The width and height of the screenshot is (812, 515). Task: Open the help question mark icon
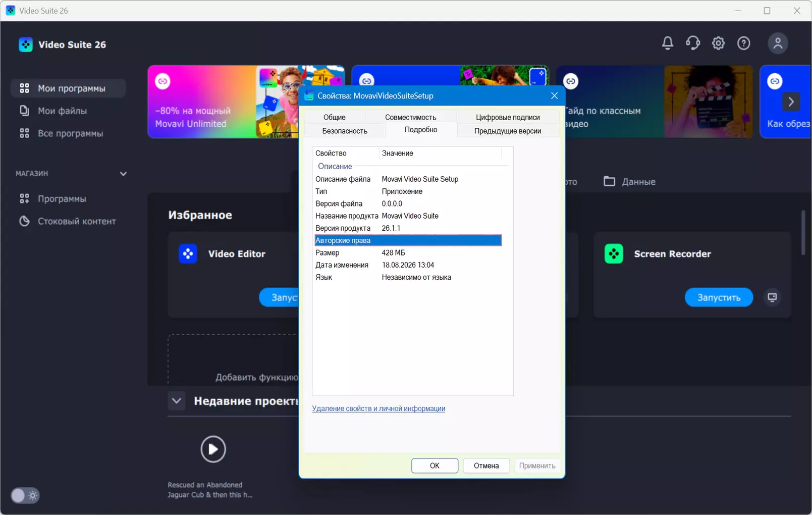pos(743,43)
